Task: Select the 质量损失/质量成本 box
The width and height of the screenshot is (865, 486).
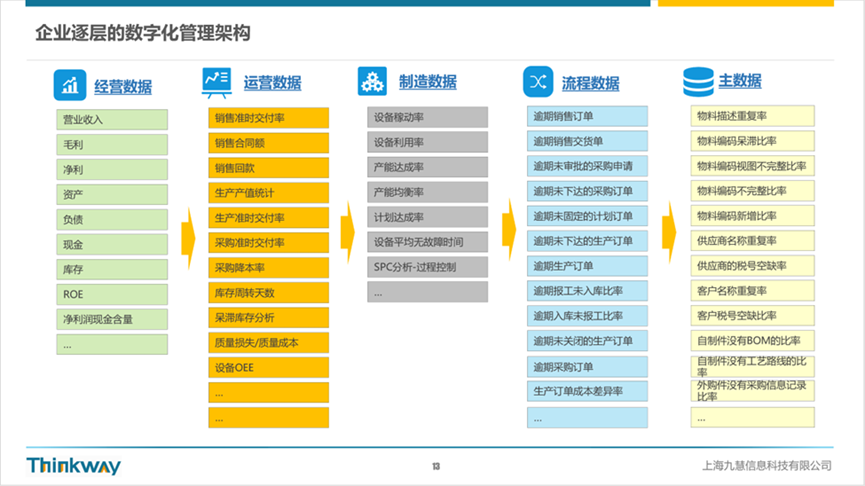Action: pyautogui.click(x=269, y=343)
